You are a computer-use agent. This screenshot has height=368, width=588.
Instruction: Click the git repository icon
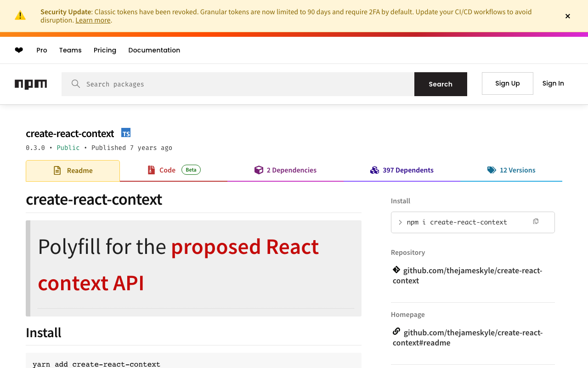396,270
